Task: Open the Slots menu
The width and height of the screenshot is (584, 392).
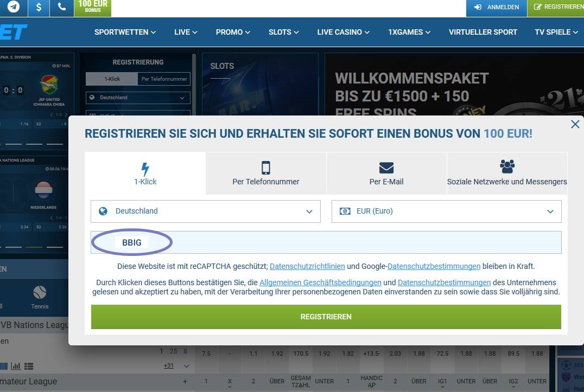Action: coord(283,32)
